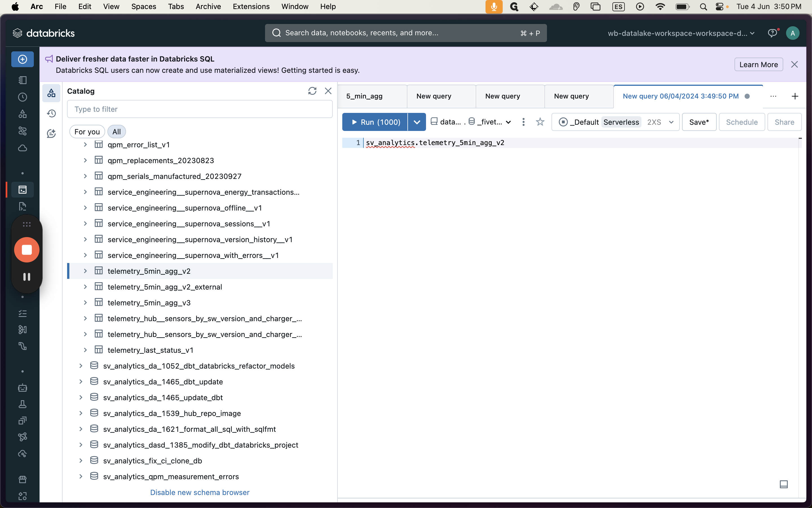
Task: Click the Schedule button
Action: click(742, 122)
